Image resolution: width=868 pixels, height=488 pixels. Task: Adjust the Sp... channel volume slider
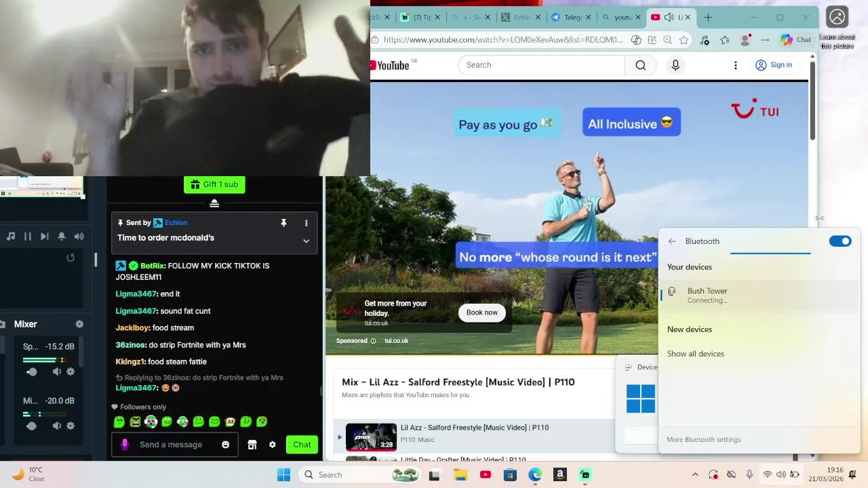[32, 371]
